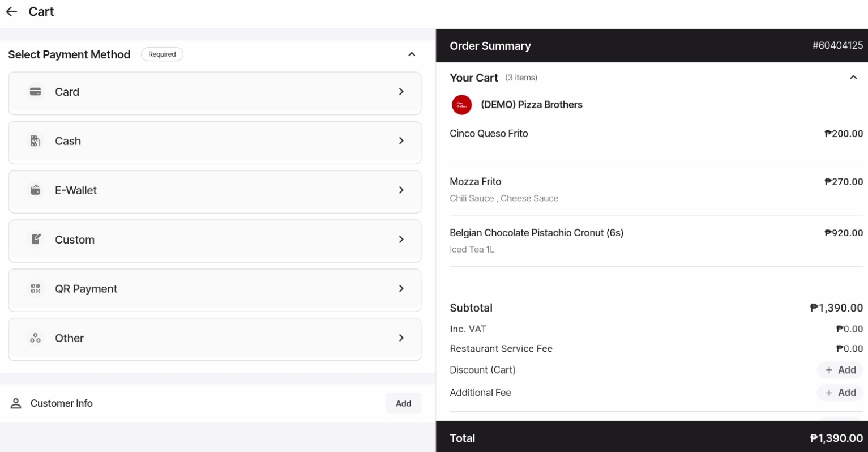The height and width of the screenshot is (452, 868).
Task: Click the Custom payment note icon
Action: click(x=36, y=240)
